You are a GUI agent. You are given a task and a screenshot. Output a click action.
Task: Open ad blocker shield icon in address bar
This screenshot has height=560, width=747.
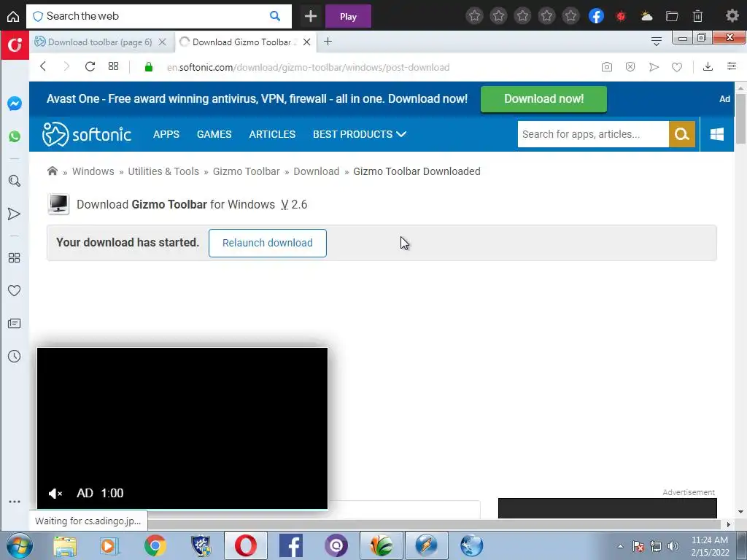(x=630, y=66)
